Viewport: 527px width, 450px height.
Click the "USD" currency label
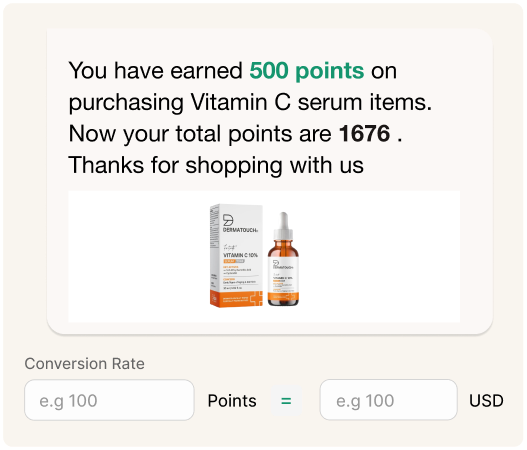[486, 401]
